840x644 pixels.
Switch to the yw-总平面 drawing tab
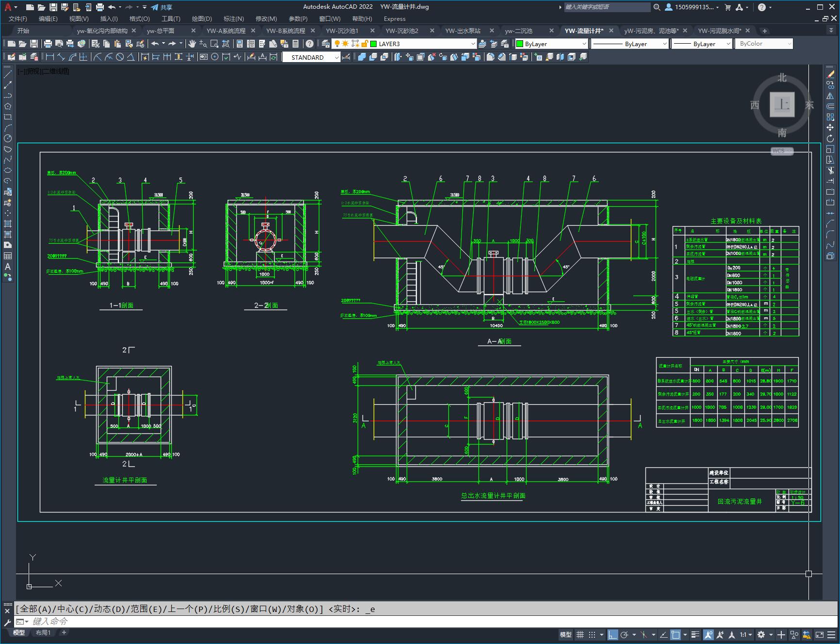pyautogui.click(x=161, y=31)
